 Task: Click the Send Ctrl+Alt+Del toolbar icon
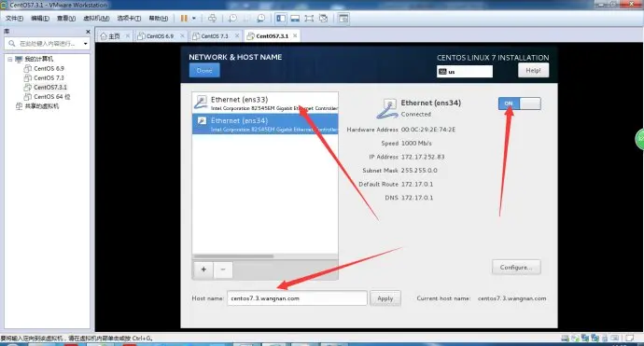(212, 18)
